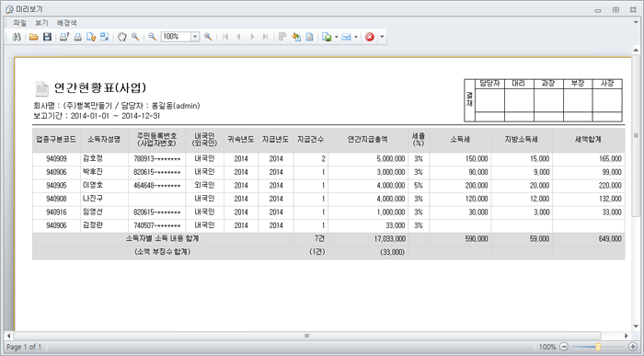644x356 pixels.
Task: Click the horizontal scrollbar left arrow
Action: coord(8,336)
